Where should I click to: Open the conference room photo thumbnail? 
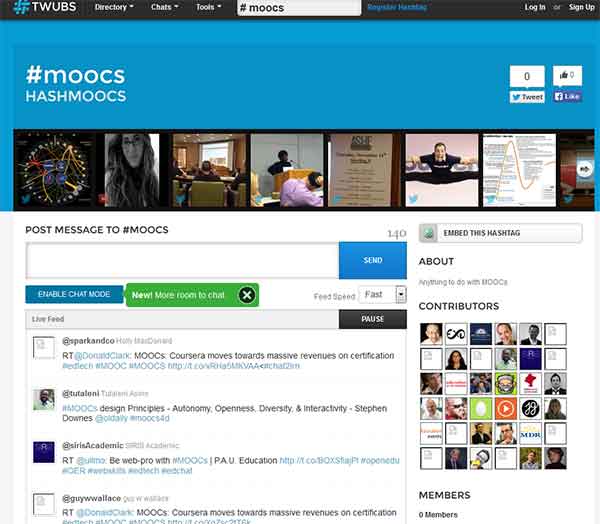209,170
